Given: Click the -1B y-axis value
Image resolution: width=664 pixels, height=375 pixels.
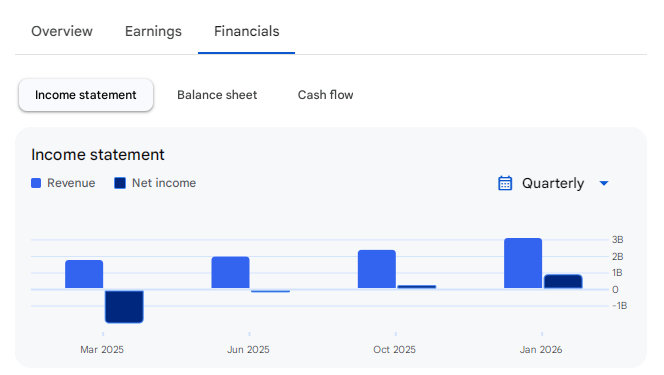Looking at the screenshot, I should 620,306.
